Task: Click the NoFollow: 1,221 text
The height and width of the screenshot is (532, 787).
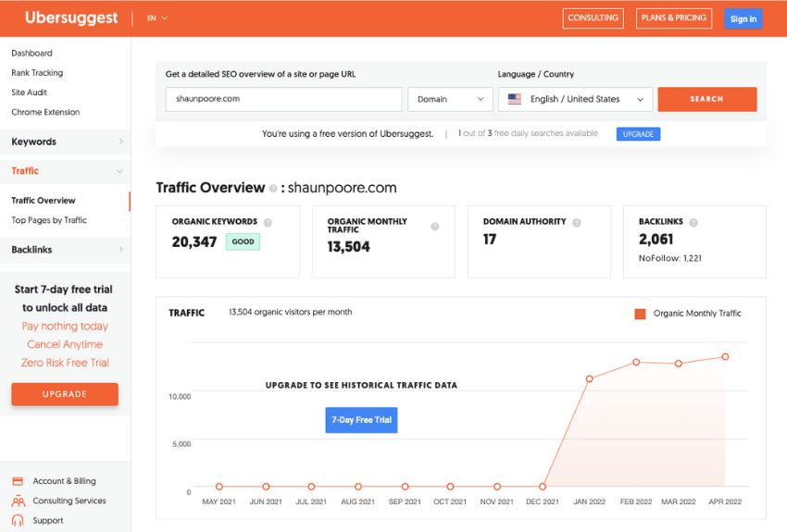Action: click(670, 258)
